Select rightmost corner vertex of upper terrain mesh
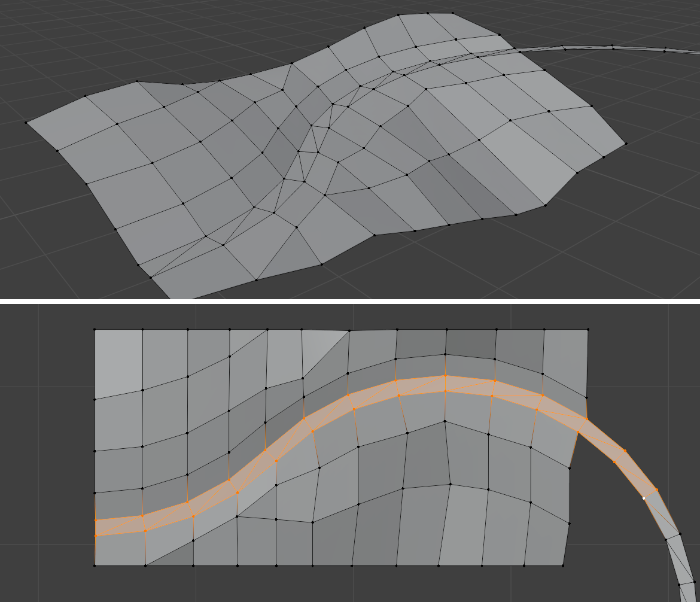 click(626, 144)
